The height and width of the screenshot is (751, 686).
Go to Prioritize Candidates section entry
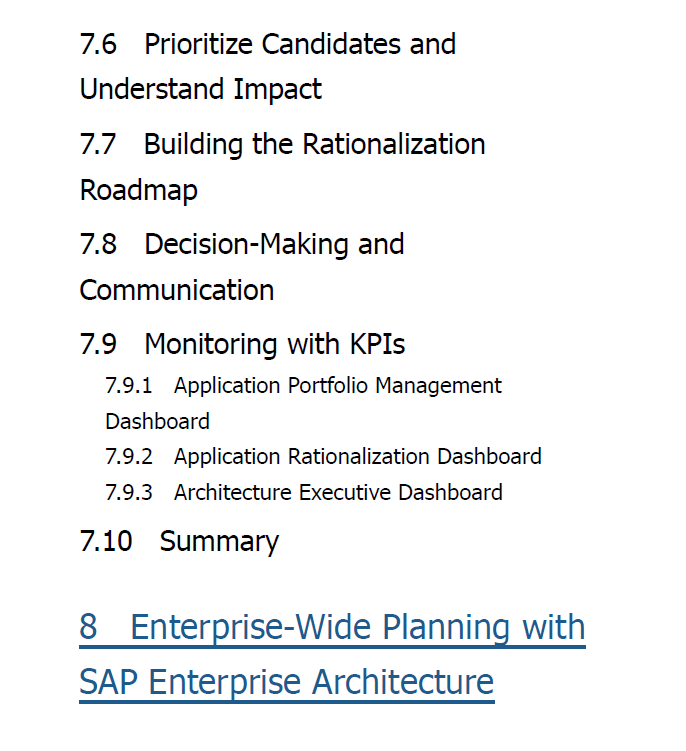(x=300, y=45)
